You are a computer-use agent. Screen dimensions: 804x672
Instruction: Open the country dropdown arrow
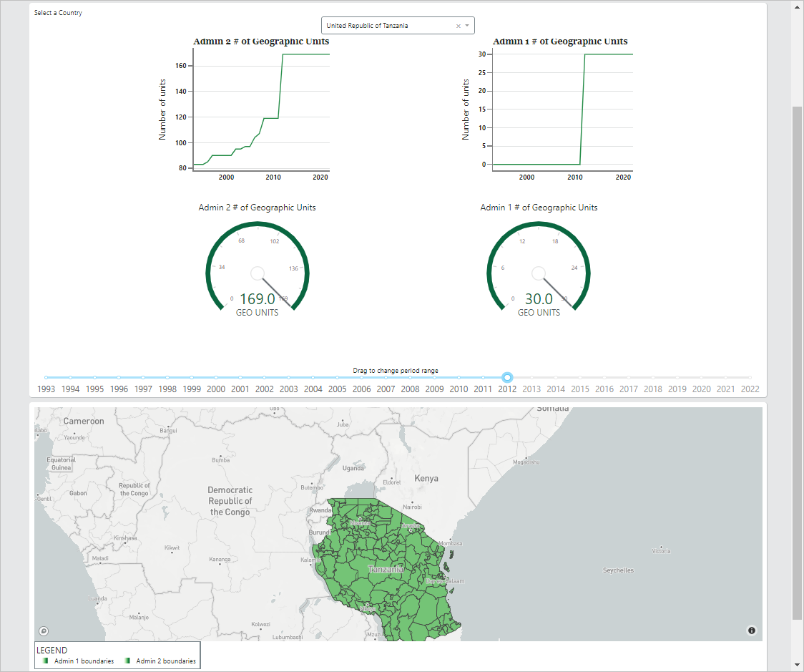click(x=467, y=26)
